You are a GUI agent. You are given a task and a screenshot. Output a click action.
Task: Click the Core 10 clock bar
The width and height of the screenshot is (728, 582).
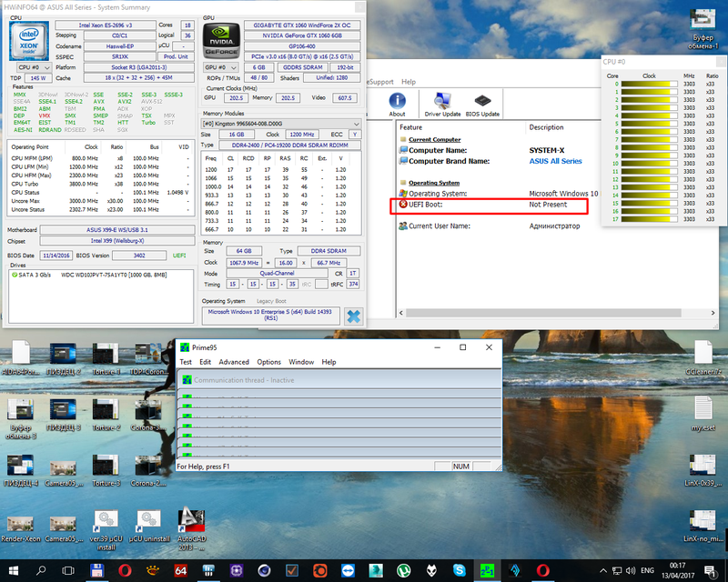[649, 164]
